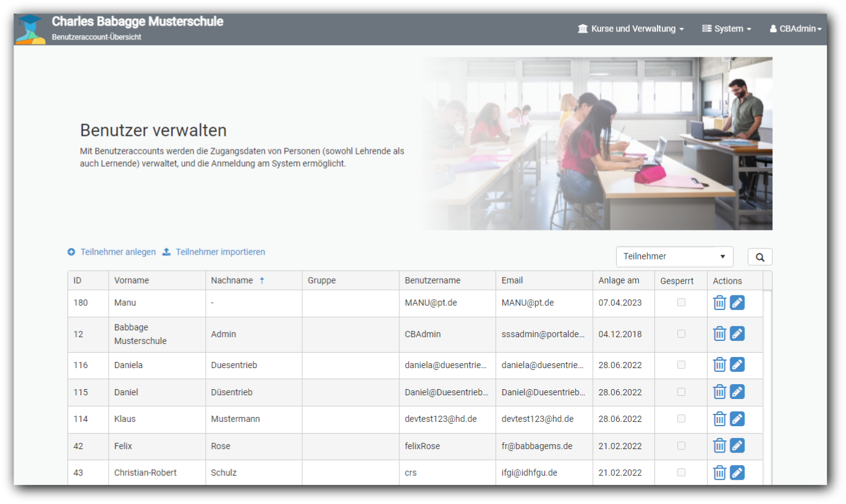Sort table by Nachname column header
Screen dimensions: 846x504
tap(232, 280)
